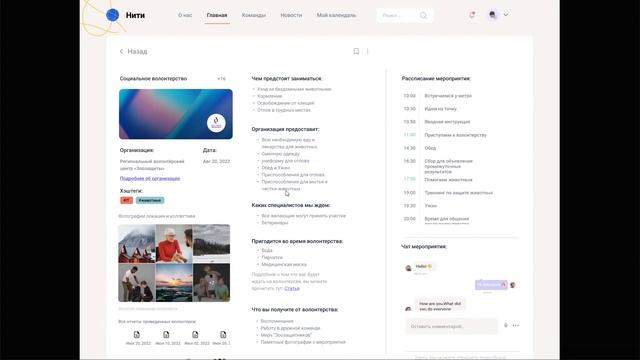
Task: Open the photo of woman in red
Action: tap(174, 243)
